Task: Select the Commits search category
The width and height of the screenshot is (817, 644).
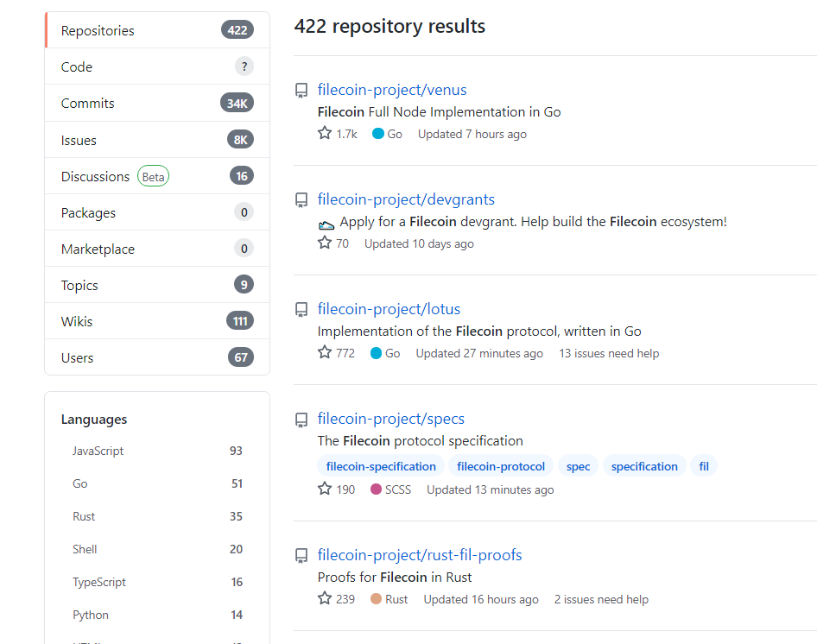Action: click(157, 104)
